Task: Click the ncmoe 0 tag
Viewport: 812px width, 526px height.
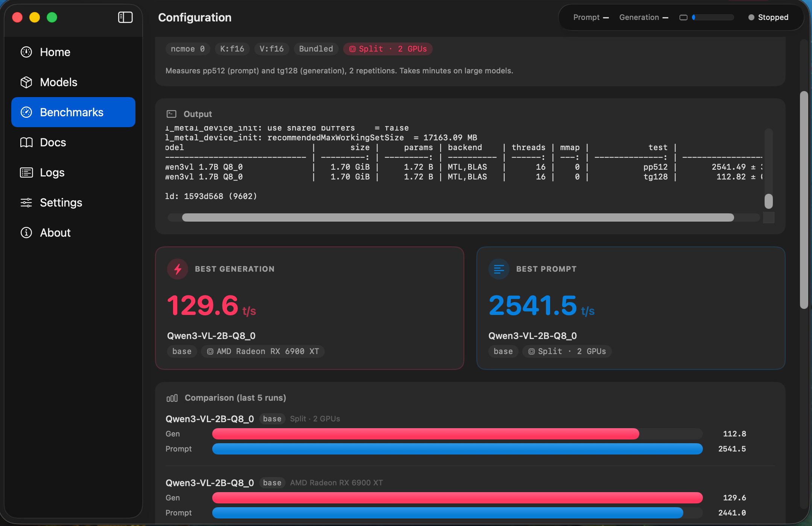Action: [x=188, y=49]
